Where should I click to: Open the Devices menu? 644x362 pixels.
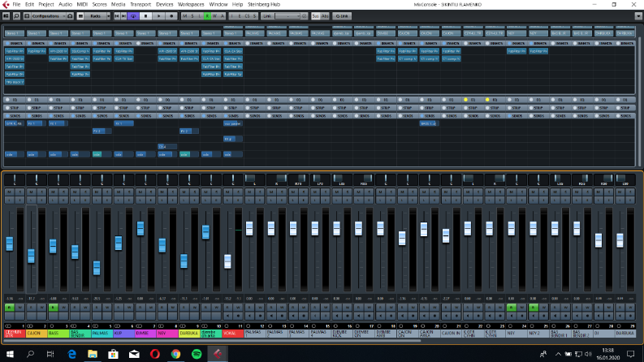(164, 5)
